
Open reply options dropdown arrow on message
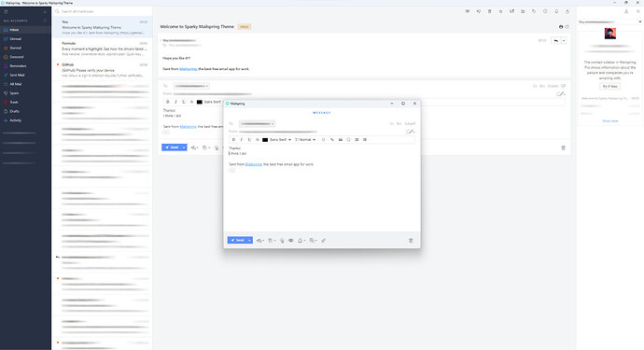[x=564, y=41]
